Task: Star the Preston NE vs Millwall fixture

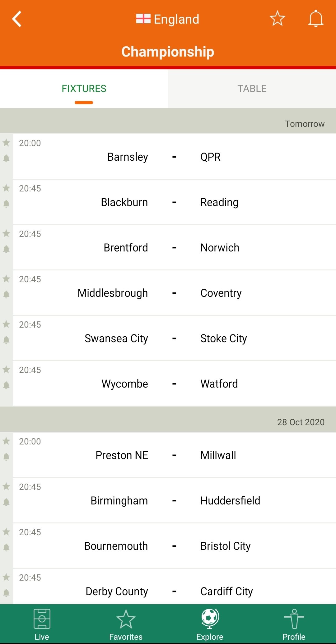Action: [x=6, y=441]
